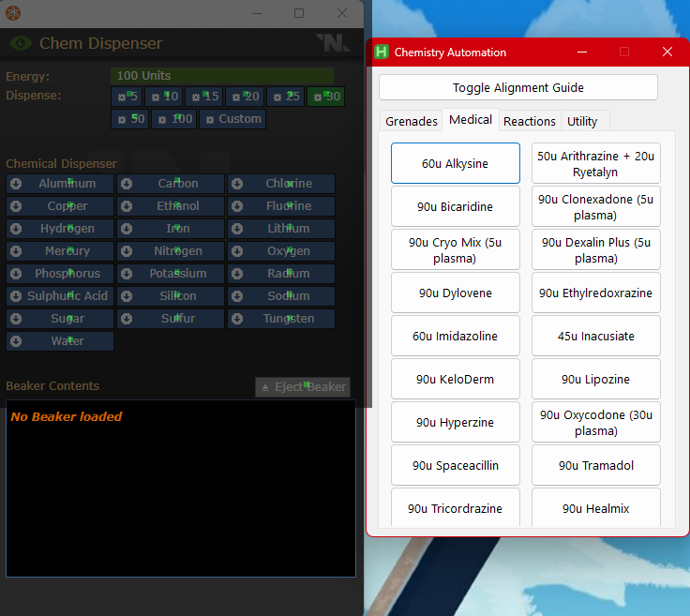Image resolution: width=690 pixels, height=616 pixels.
Task: Run the 90u Tramadol recipe
Action: pyautogui.click(x=596, y=465)
